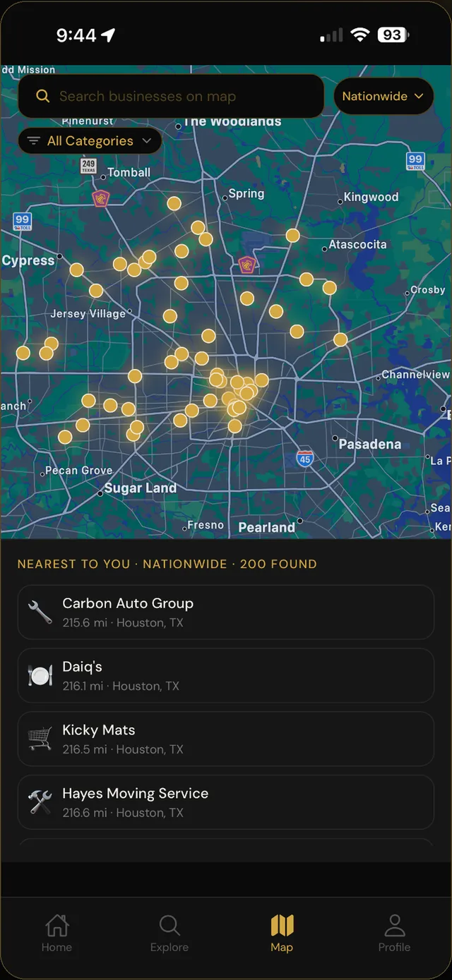Image resolution: width=452 pixels, height=980 pixels.
Task: Tap the battery indicator in status bar
Action: click(393, 35)
